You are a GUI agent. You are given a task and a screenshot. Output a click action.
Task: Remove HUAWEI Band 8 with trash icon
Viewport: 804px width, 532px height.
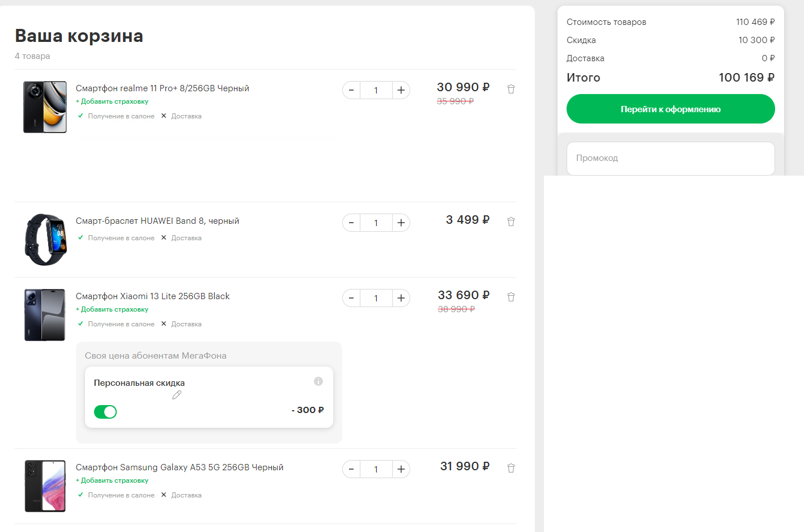pos(511,222)
